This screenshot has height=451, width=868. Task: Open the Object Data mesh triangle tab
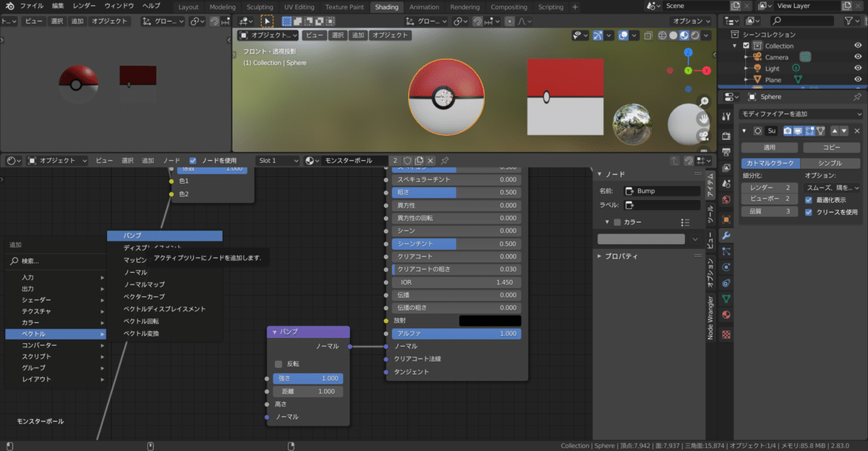coord(727,298)
